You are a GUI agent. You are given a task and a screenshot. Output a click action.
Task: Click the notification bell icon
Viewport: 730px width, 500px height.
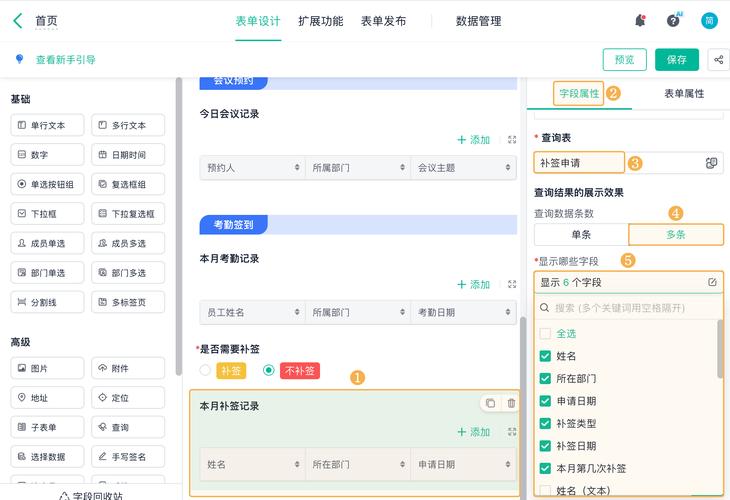pos(640,21)
